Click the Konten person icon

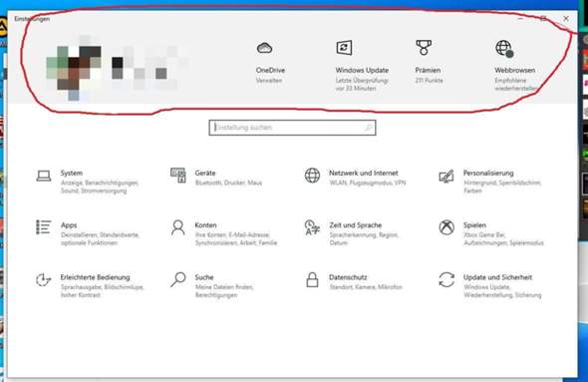[x=177, y=227]
